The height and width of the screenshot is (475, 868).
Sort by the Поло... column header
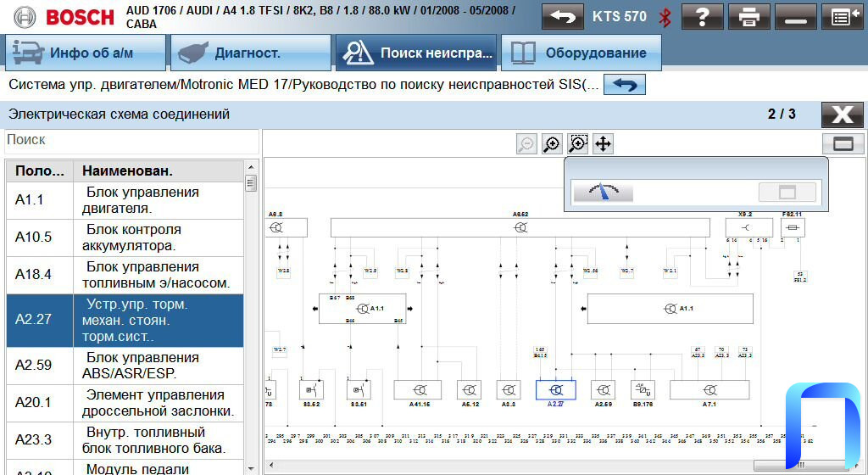pyautogui.click(x=39, y=171)
